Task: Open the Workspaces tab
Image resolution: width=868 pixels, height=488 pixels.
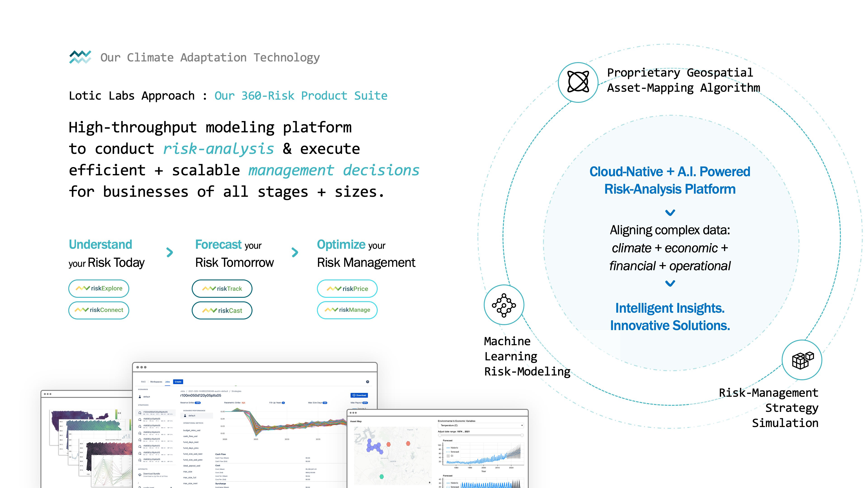Action: [156, 382]
